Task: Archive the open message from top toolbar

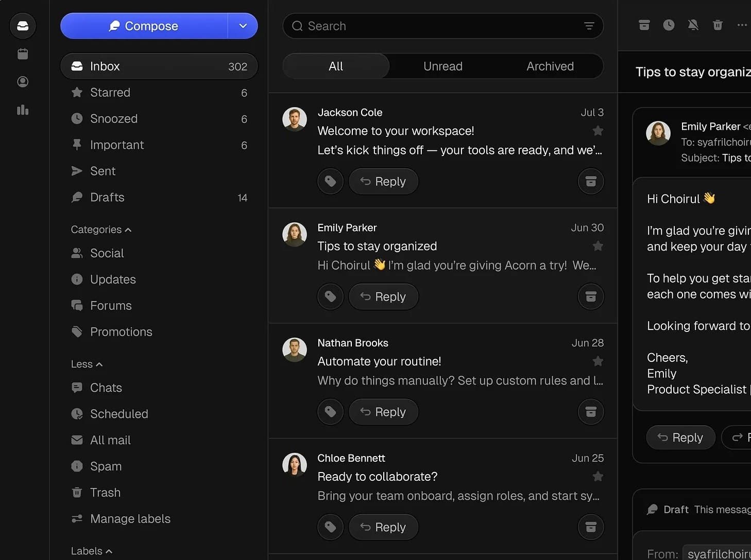Action: click(x=644, y=25)
